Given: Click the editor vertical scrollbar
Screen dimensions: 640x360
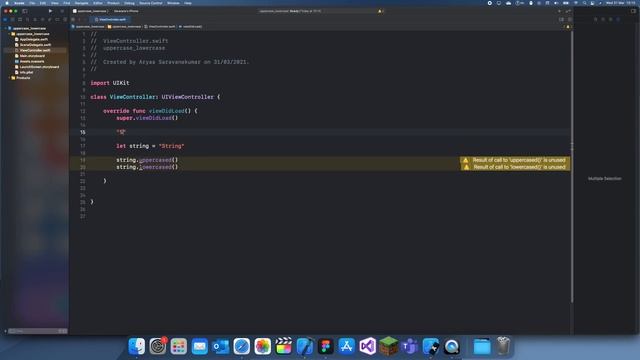Looking at the screenshot, I should (571, 167).
